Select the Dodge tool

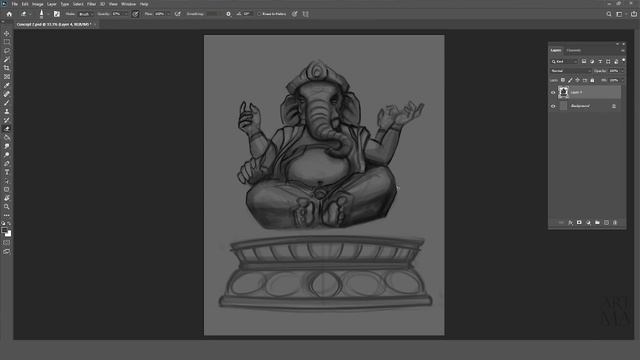[x=7, y=155]
